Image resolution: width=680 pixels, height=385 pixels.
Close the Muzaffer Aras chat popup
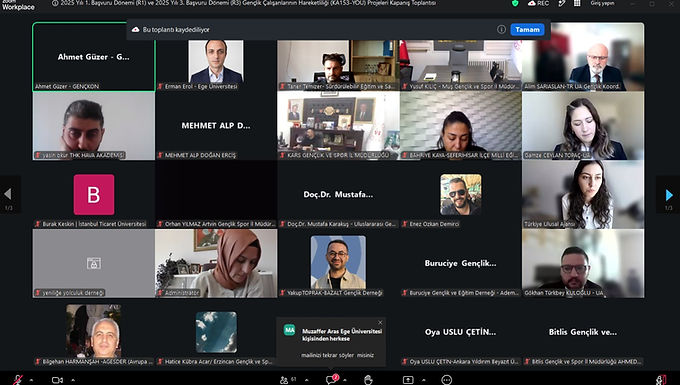pos(380,323)
